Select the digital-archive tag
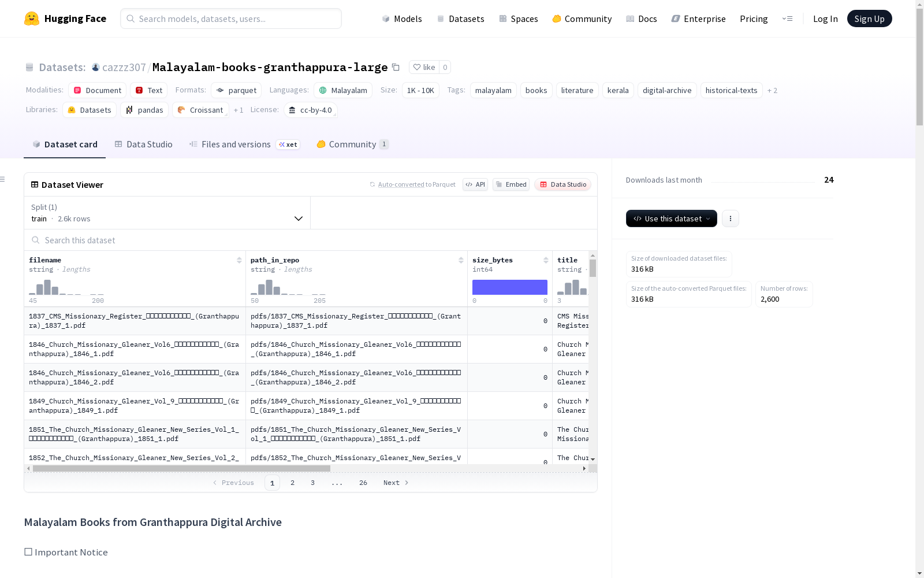This screenshot has width=924, height=578. point(667,90)
